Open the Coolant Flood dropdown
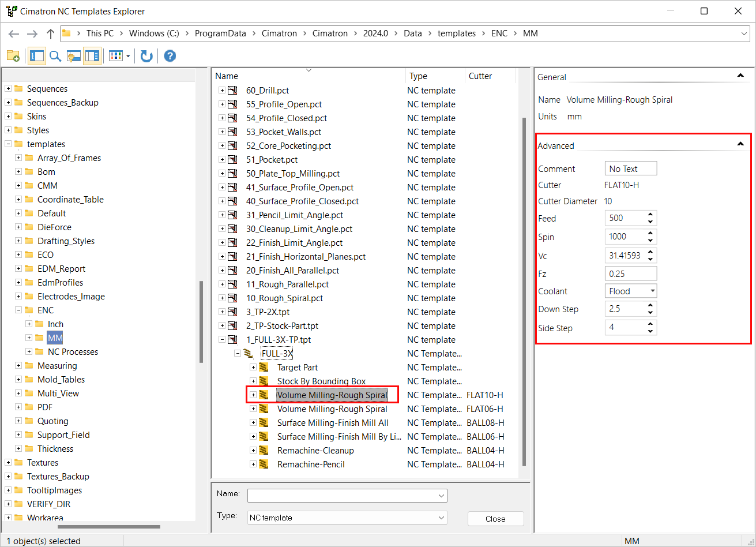The width and height of the screenshot is (756, 547). (652, 291)
